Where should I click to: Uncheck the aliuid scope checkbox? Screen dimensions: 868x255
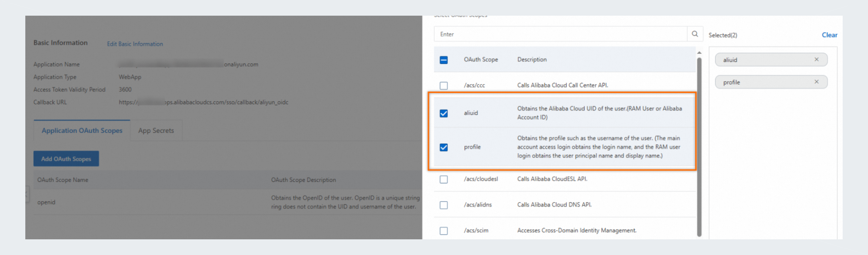coord(443,113)
